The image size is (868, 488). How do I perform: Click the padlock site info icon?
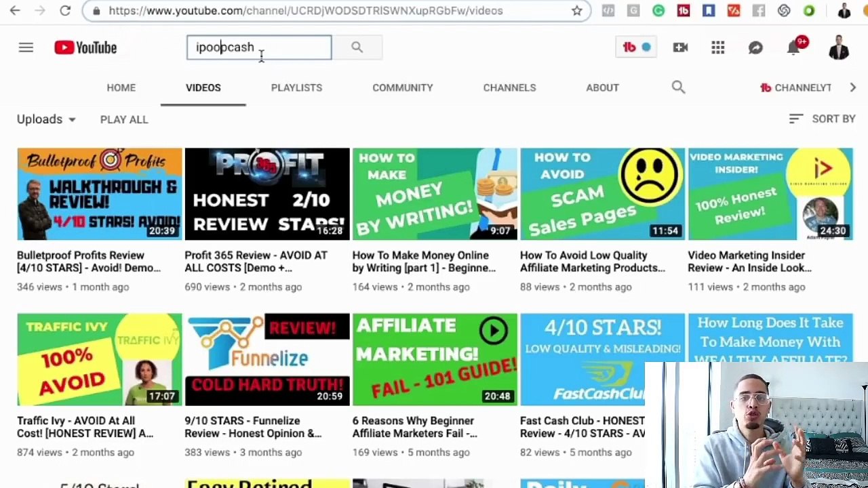point(97,11)
